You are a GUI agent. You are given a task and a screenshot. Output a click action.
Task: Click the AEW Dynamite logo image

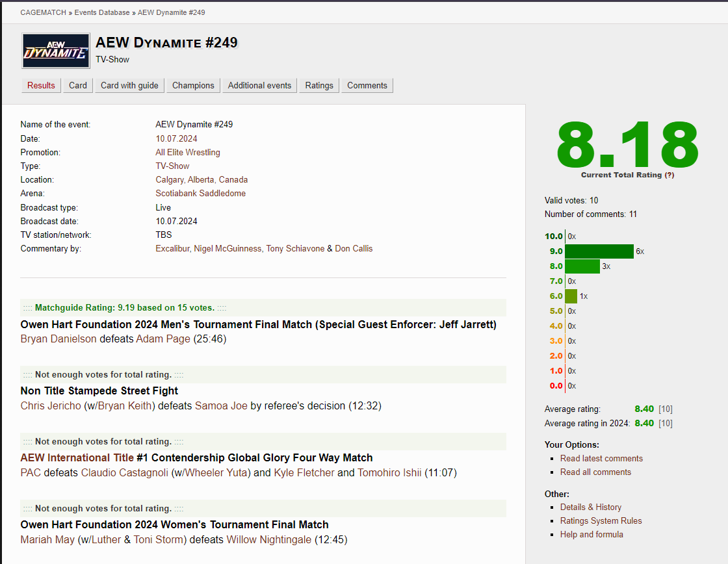tap(55, 51)
